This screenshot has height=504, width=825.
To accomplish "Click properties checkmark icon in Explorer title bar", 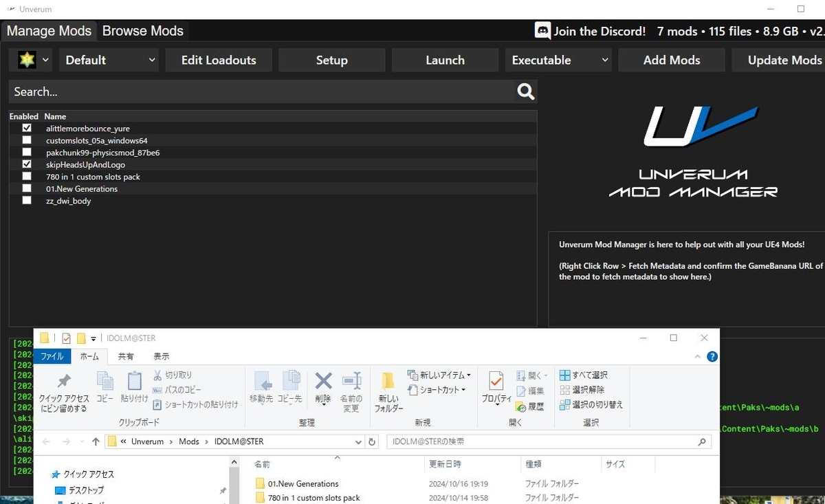I will (x=67, y=338).
